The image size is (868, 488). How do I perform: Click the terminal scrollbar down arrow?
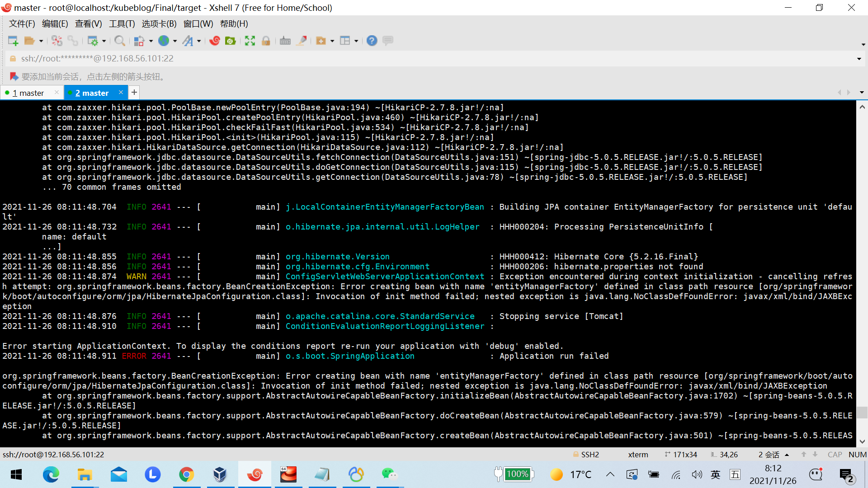[862, 441]
